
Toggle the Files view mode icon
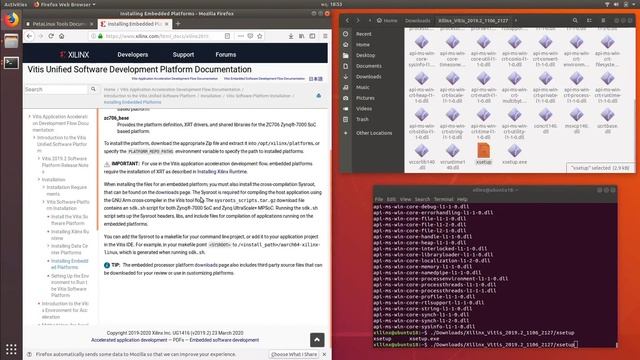[589, 20]
